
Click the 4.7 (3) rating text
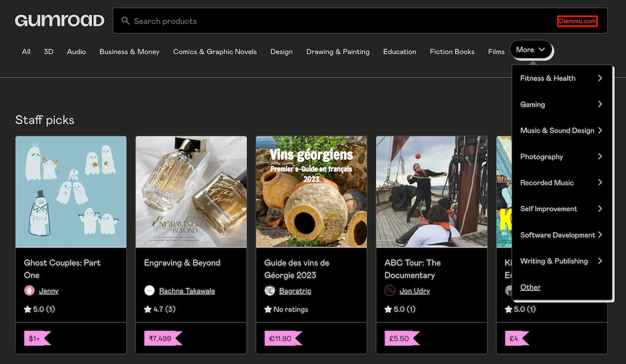coord(164,309)
